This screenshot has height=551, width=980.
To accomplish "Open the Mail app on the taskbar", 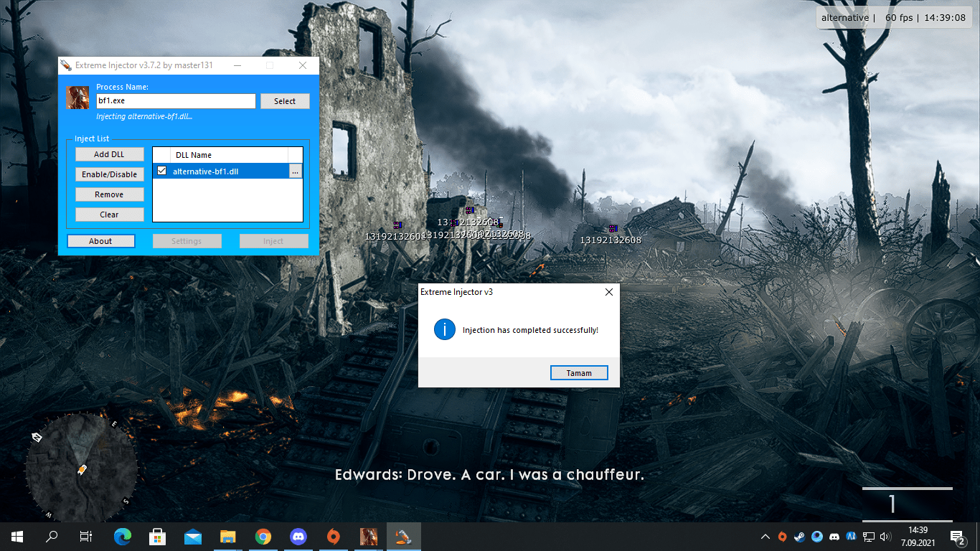I will [x=192, y=536].
